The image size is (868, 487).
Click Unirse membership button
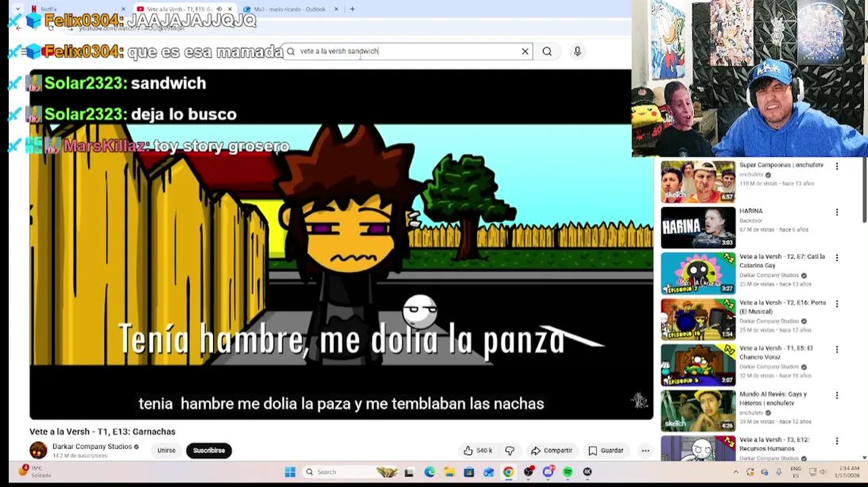(166, 450)
